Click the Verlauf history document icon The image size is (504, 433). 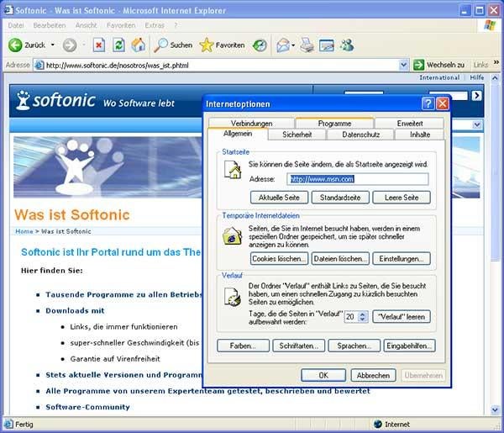click(233, 296)
